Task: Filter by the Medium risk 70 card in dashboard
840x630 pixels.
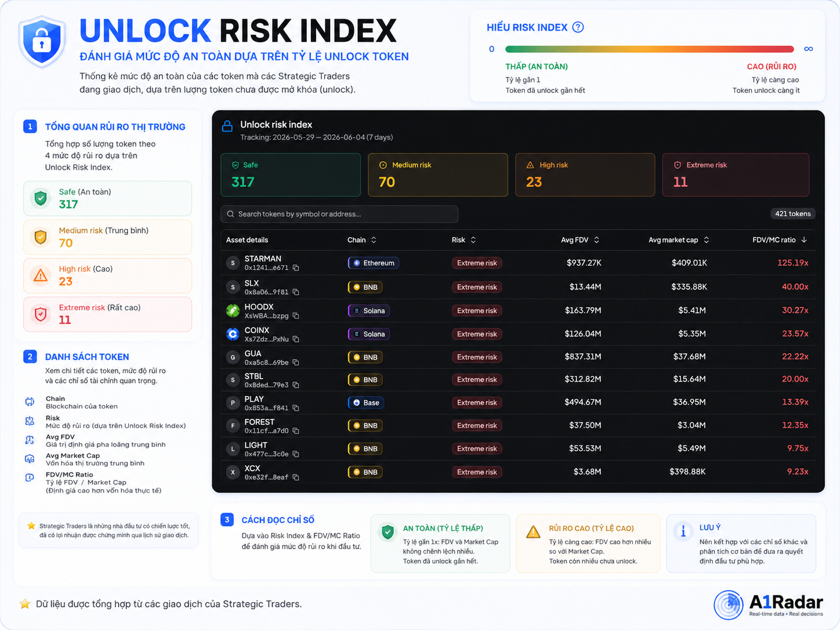Action: (438, 175)
